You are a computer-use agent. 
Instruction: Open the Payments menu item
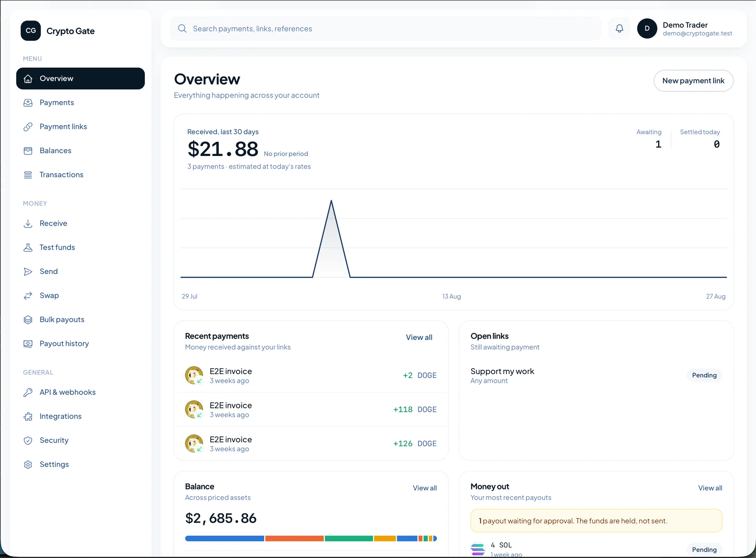click(x=80, y=102)
